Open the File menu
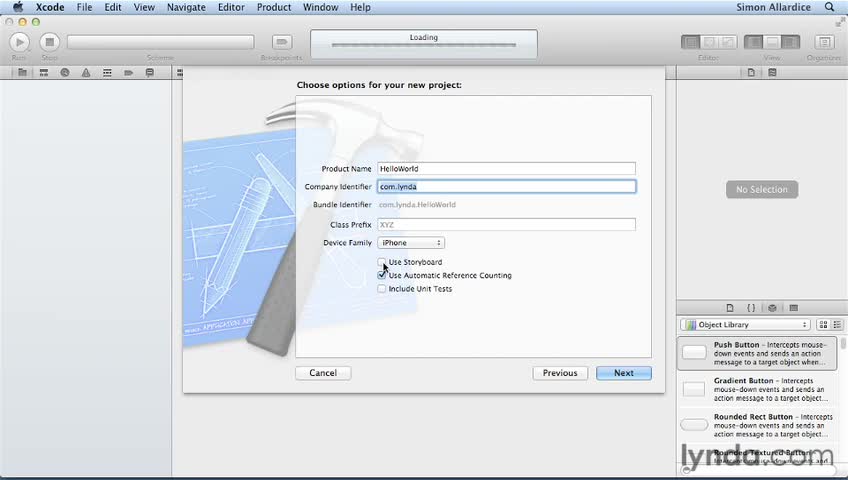The width and height of the screenshot is (848, 480). pyautogui.click(x=84, y=7)
